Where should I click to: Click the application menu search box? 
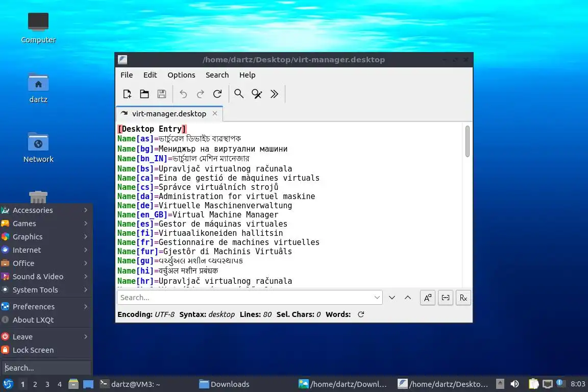[x=46, y=368]
